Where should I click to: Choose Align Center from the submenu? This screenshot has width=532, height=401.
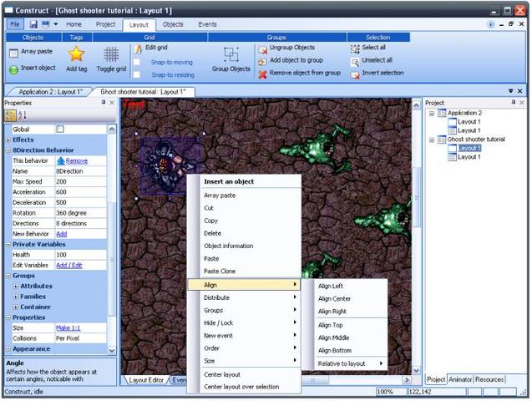pyautogui.click(x=334, y=298)
